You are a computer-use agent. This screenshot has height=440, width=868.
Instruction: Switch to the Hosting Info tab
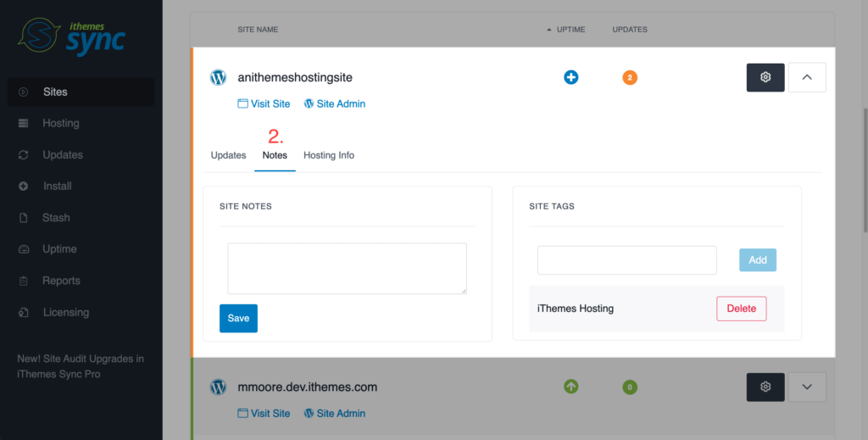[329, 155]
